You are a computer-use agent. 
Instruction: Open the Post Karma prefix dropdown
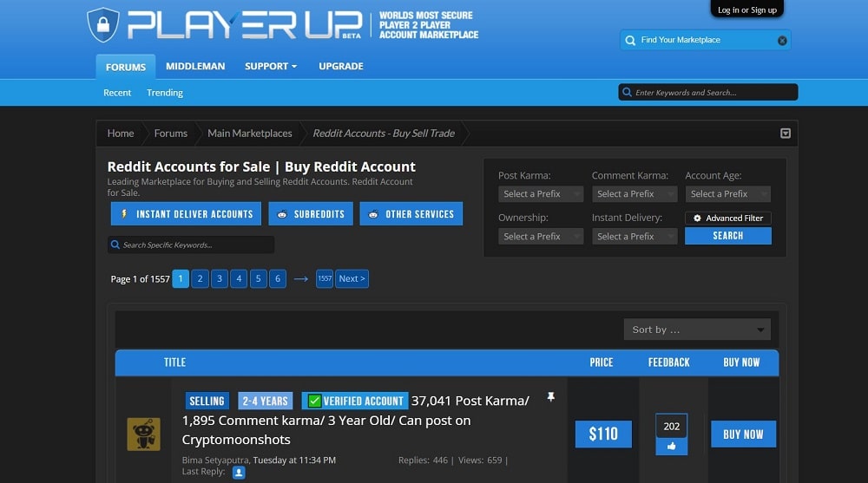pyautogui.click(x=541, y=193)
